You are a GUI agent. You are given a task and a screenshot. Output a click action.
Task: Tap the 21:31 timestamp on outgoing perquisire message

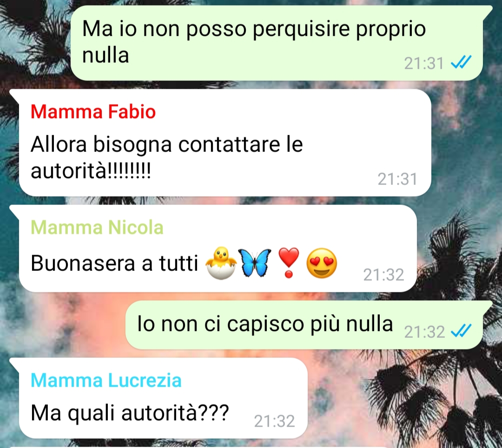pos(424,63)
